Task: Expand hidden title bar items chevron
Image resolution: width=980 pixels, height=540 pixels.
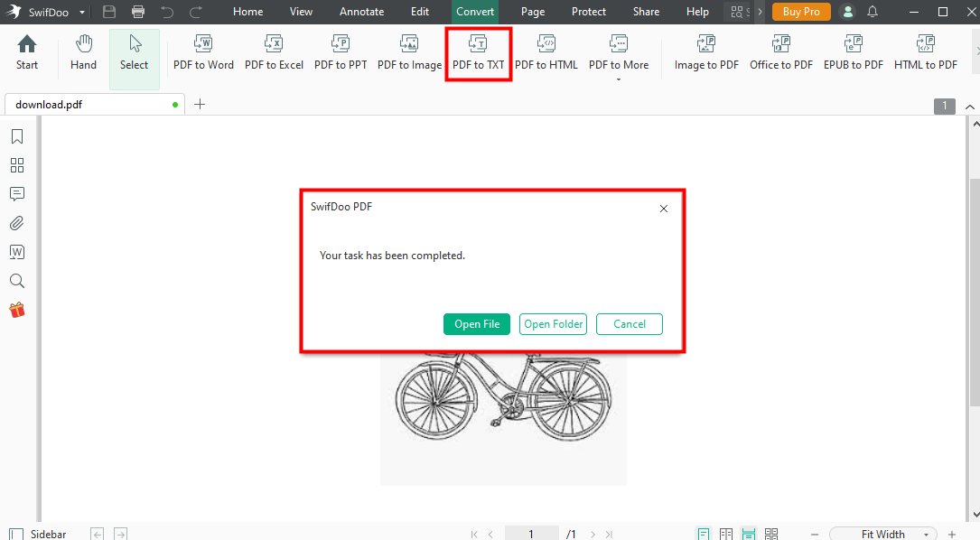Action: click(760, 11)
